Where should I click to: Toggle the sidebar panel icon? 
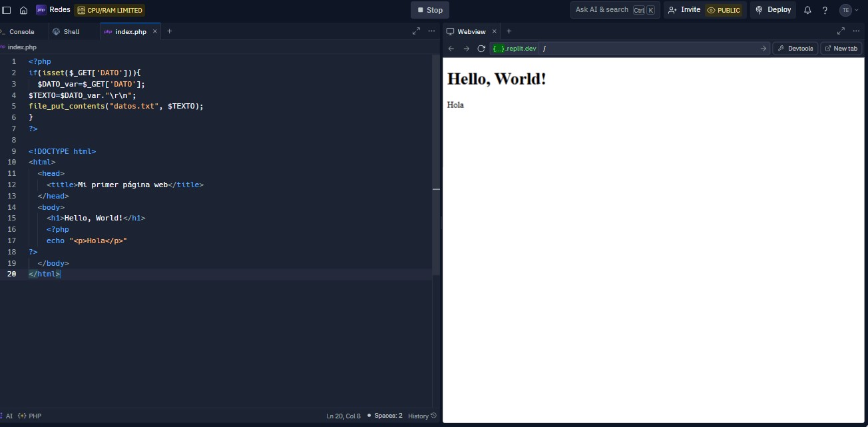point(7,10)
